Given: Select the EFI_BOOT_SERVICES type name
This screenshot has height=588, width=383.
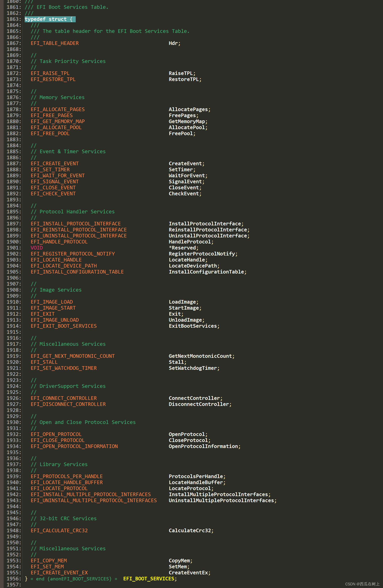Looking at the screenshot, I should click(149, 579).
